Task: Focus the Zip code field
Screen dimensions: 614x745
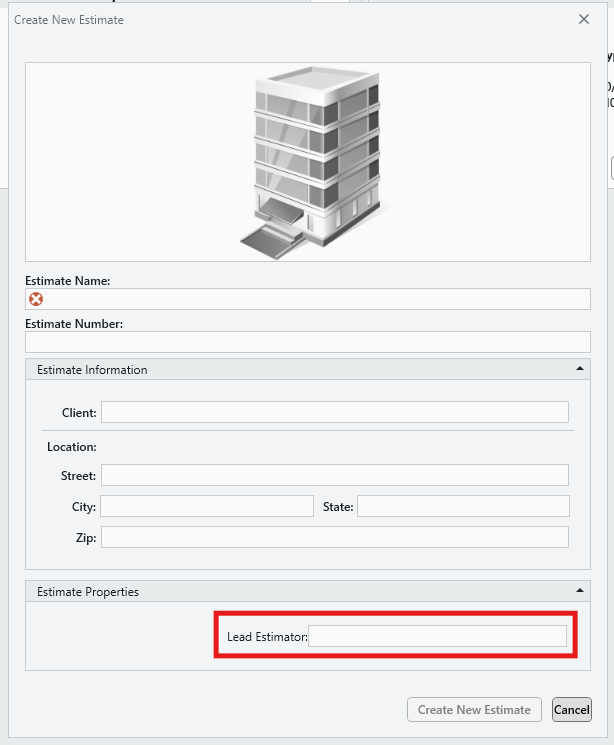Action: tap(334, 538)
